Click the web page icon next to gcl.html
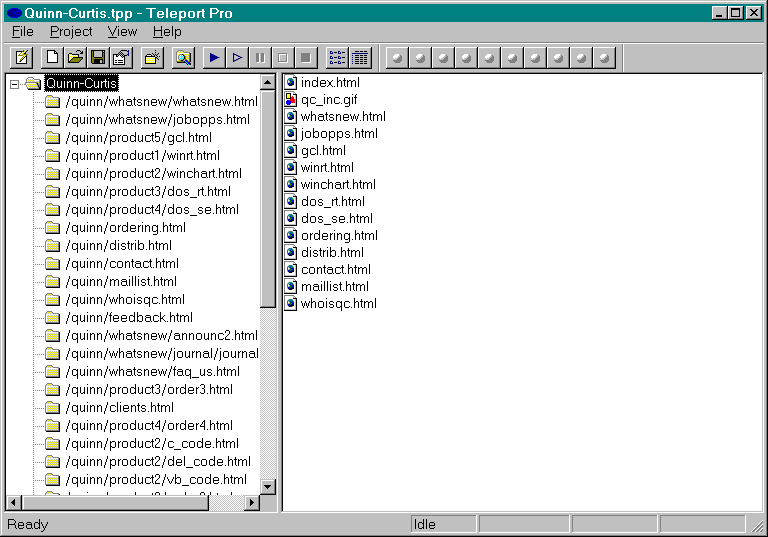The width and height of the screenshot is (768, 537). (x=291, y=150)
